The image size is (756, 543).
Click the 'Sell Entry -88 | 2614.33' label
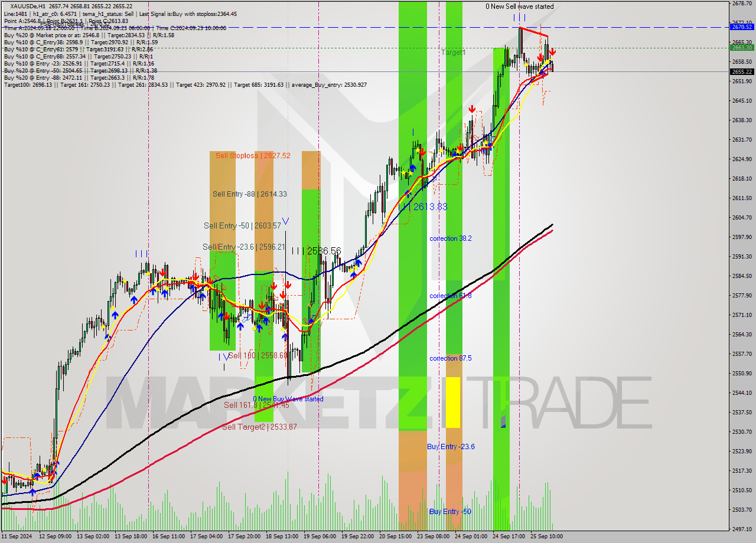pyautogui.click(x=250, y=194)
